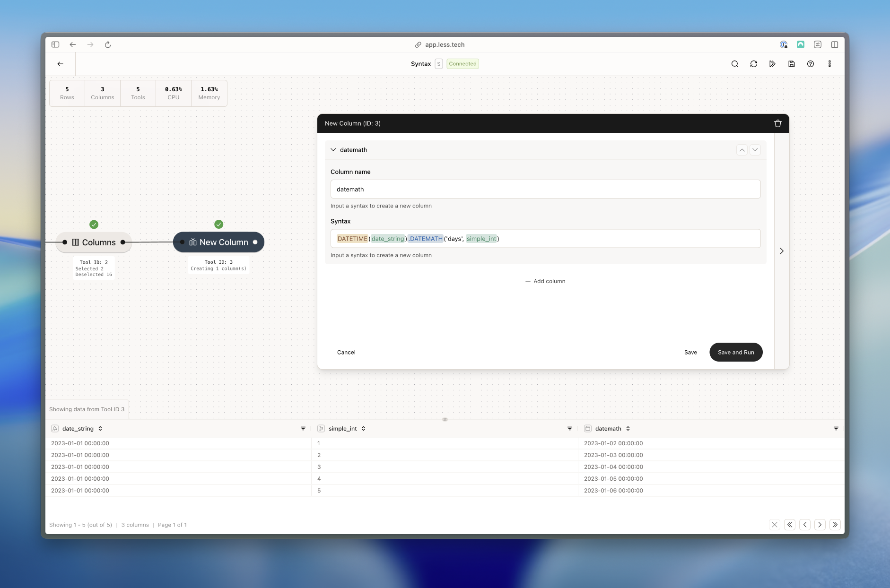The height and width of the screenshot is (588, 890).
Task: Go to first page of results
Action: click(x=790, y=525)
